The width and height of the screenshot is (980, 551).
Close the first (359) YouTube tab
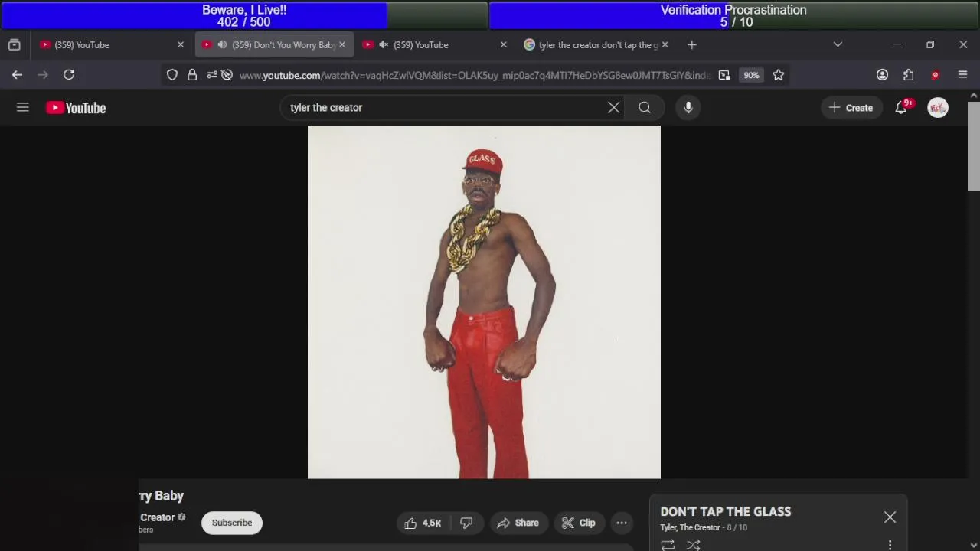[181, 45]
